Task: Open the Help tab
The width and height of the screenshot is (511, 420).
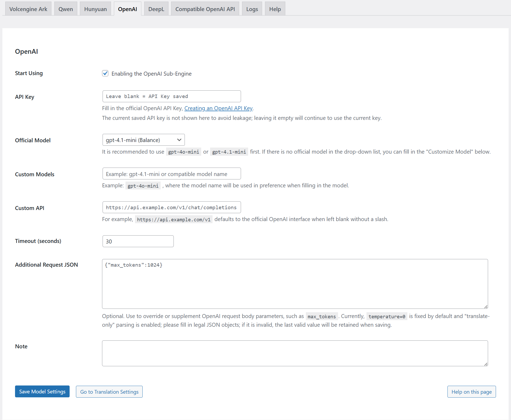Action: (x=275, y=9)
